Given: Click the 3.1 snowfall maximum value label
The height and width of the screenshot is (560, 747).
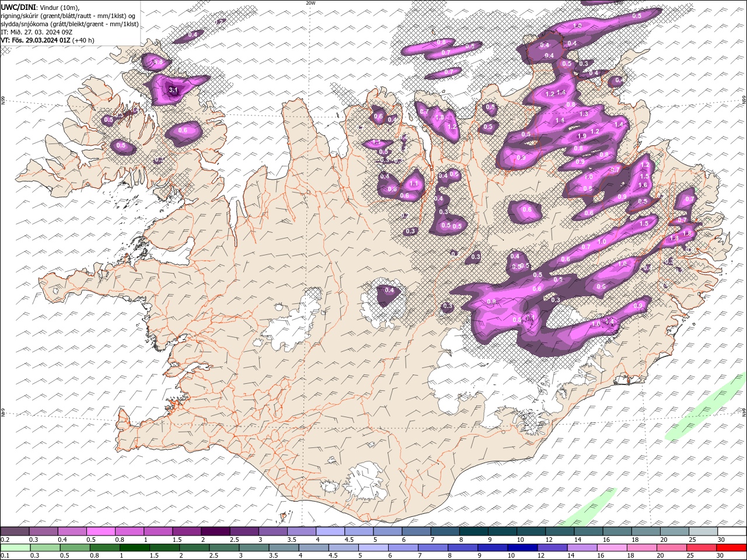Looking at the screenshot, I should 173,90.
